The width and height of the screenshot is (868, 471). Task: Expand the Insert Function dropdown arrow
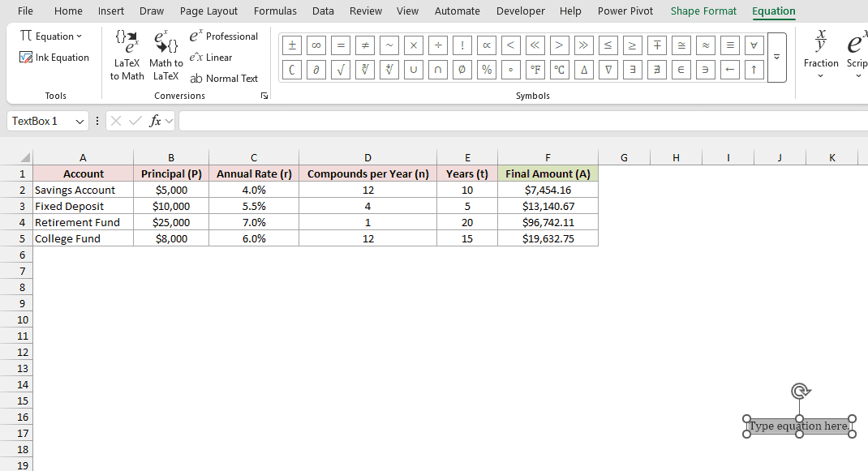click(169, 121)
